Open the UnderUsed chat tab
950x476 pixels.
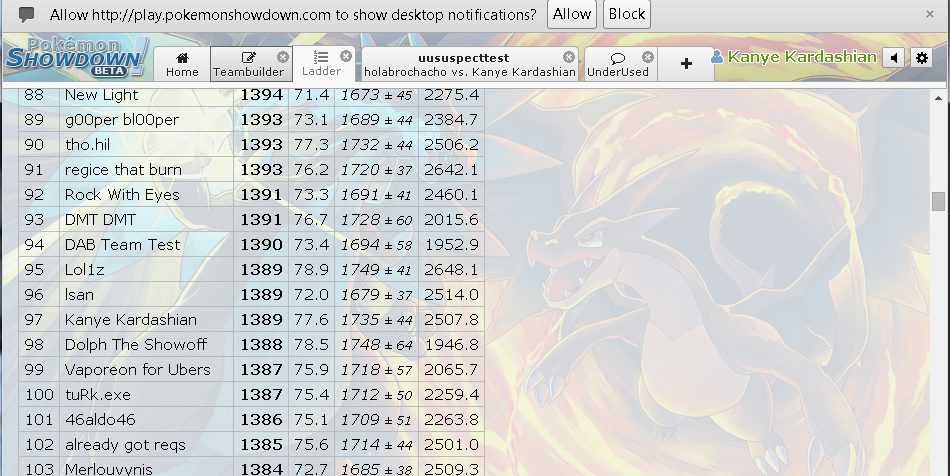pos(617,64)
